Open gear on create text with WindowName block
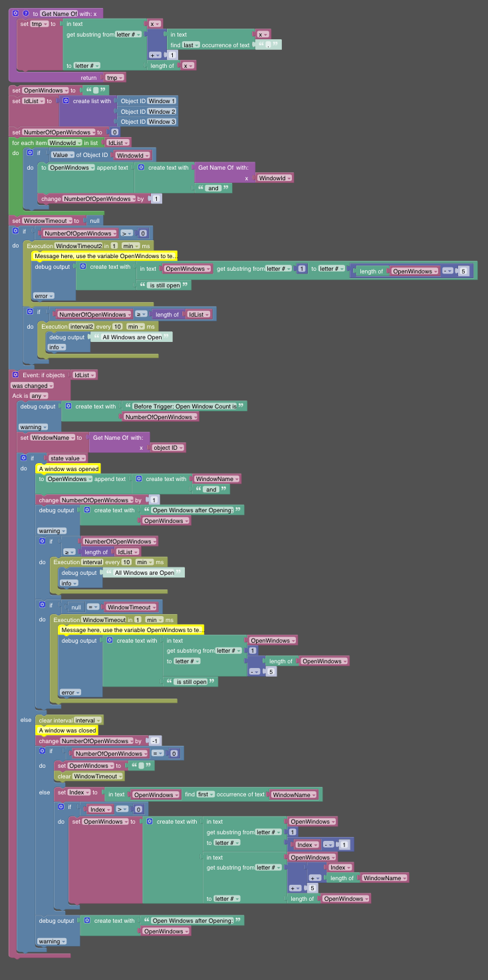The width and height of the screenshot is (488, 980). (x=139, y=479)
